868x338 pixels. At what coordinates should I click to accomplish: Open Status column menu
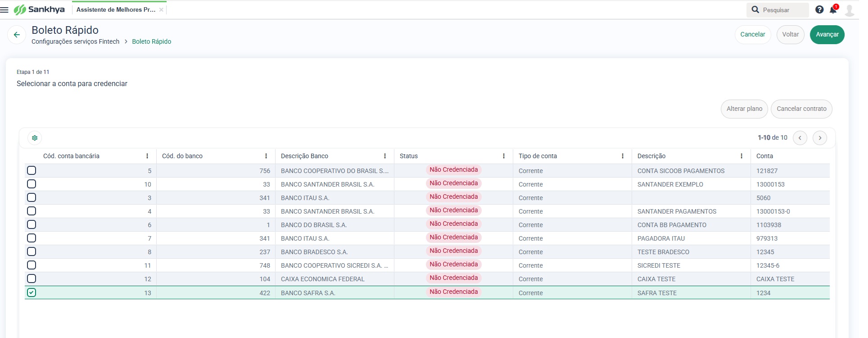tap(504, 156)
